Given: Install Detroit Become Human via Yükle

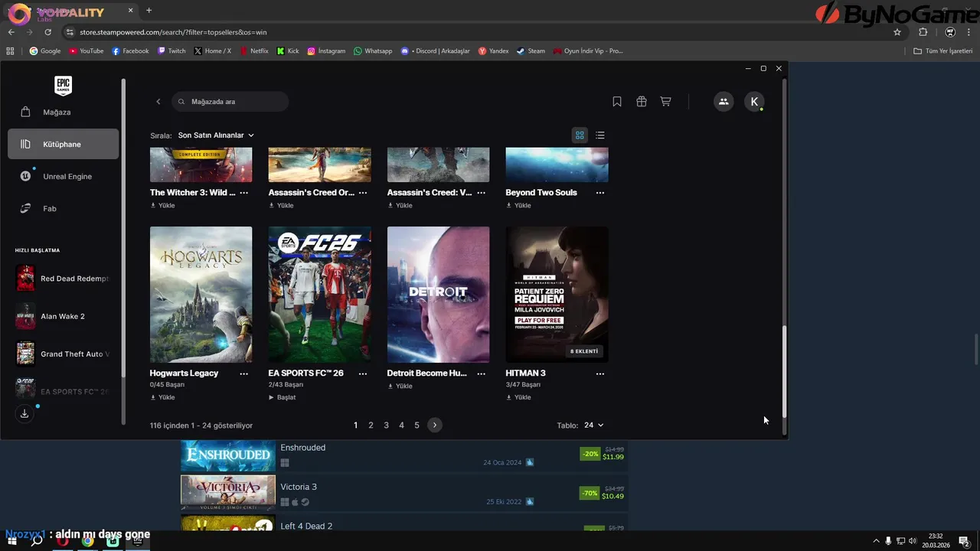Looking at the screenshot, I should pyautogui.click(x=400, y=386).
